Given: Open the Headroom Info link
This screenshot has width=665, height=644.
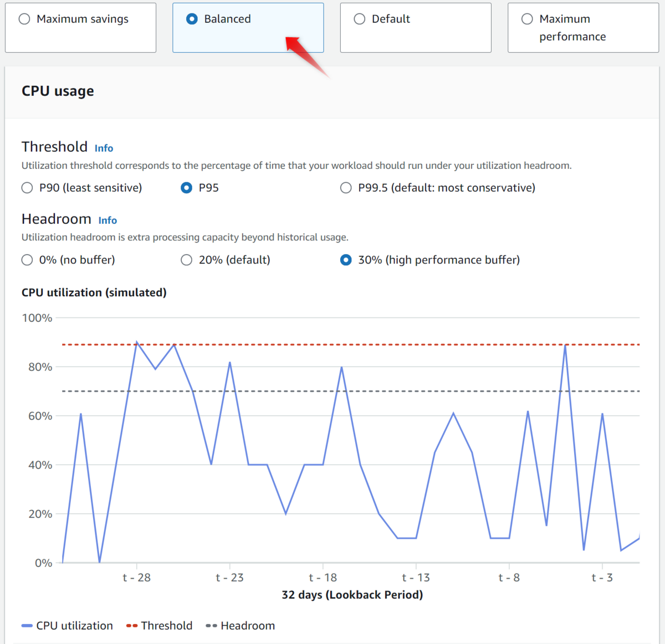Looking at the screenshot, I should coord(108,220).
